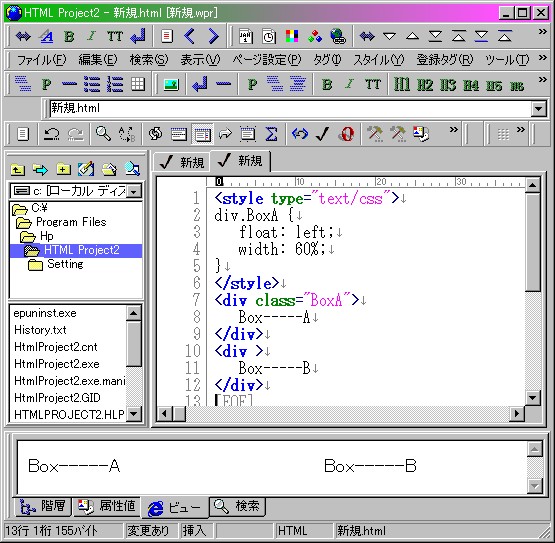Apply H4 heading tag
The width and height of the screenshot is (555, 543).
(471, 85)
